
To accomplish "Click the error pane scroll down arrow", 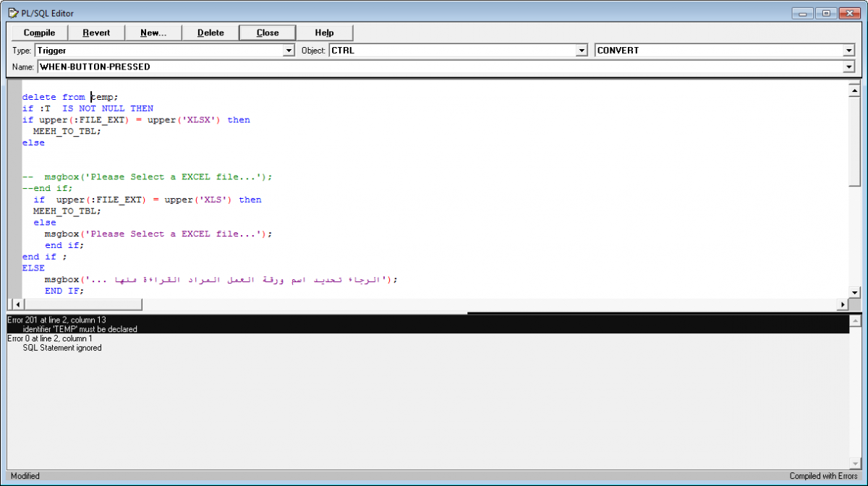I will (x=856, y=464).
